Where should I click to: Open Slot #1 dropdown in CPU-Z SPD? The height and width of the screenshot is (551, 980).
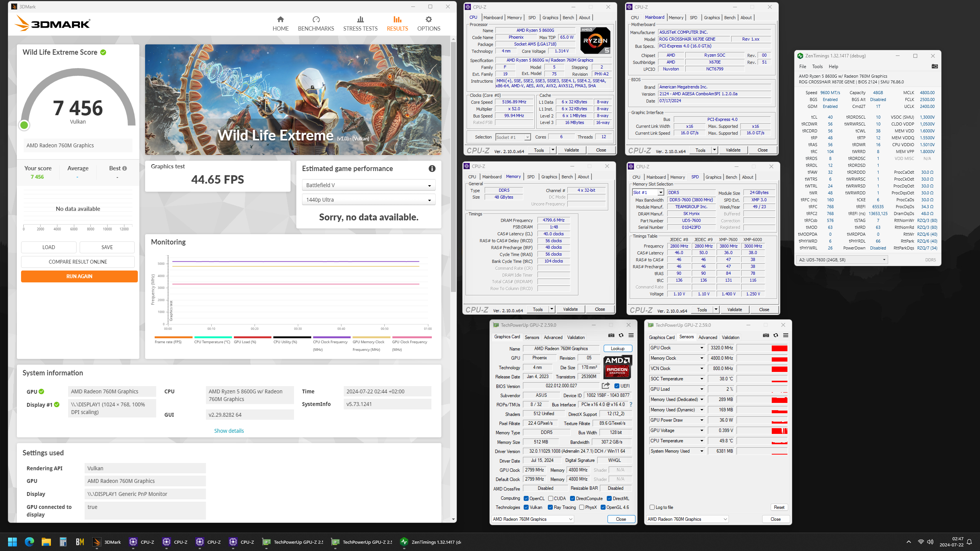[x=648, y=192]
